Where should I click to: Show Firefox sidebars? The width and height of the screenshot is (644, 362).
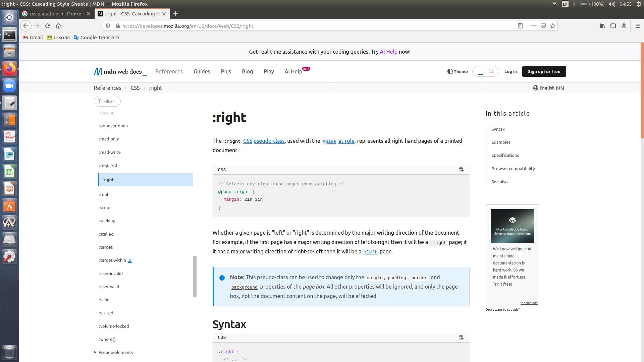613,26
